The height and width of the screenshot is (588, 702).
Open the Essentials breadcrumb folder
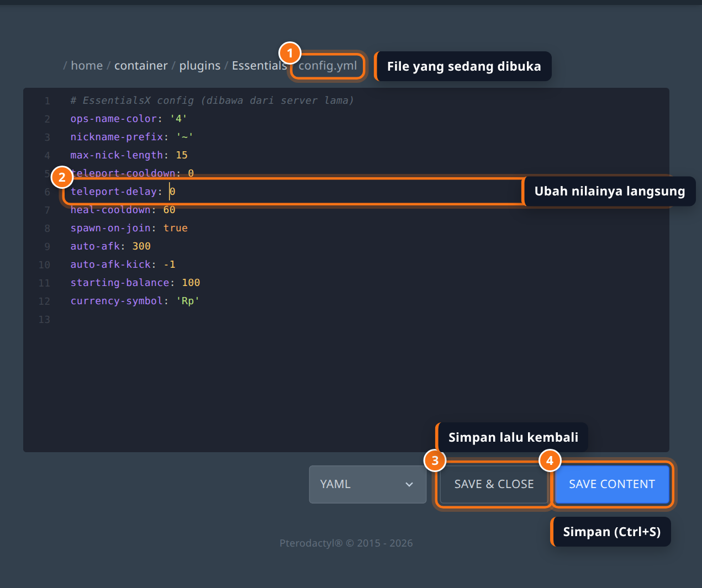[x=259, y=66]
